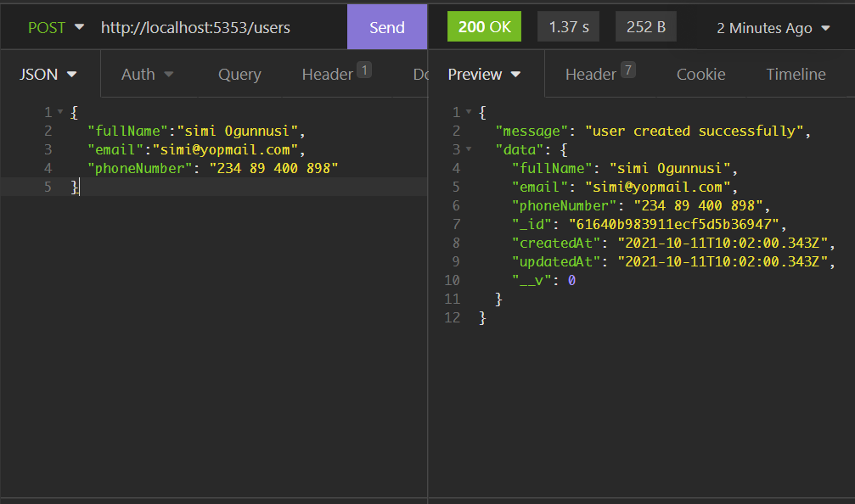The image size is (855, 504).
Task: Click the request URL field
Action: (x=195, y=27)
